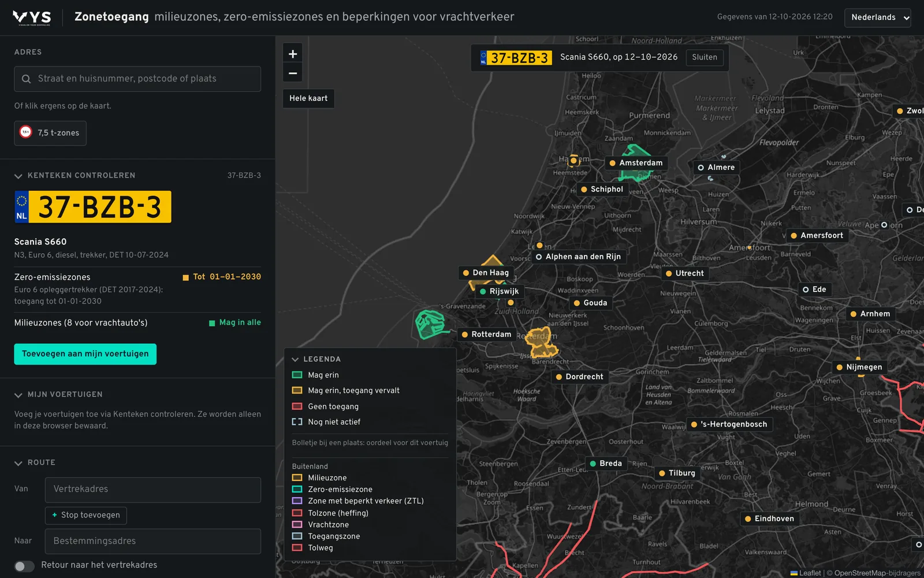
Task: Click the search magnifier icon
Action: (x=26, y=79)
